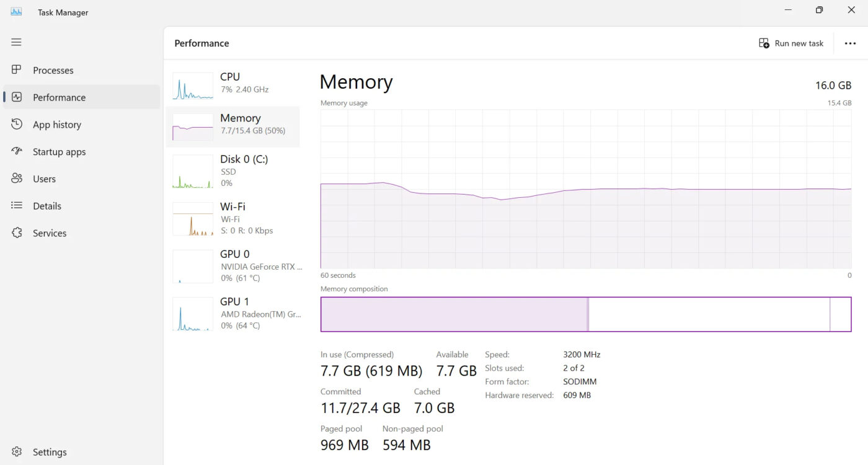Click the Memory usage graph area
The width and height of the screenshot is (868, 465).
click(586, 189)
